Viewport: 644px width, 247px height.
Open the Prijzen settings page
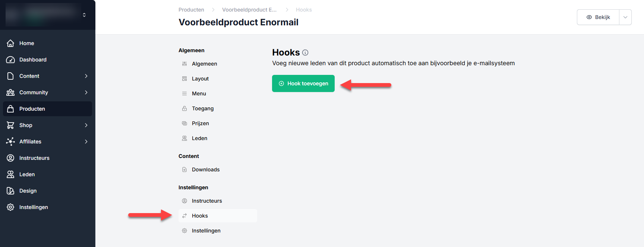click(200, 123)
